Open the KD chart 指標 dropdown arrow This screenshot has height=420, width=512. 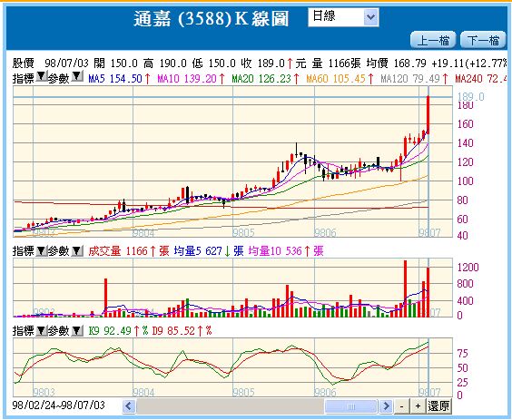click(x=41, y=331)
